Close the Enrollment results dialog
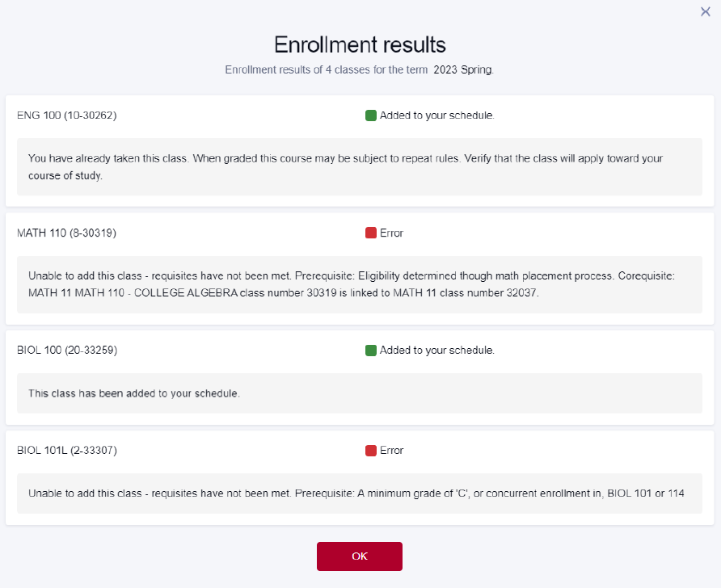This screenshot has width=721, height=588. (706, 11)
